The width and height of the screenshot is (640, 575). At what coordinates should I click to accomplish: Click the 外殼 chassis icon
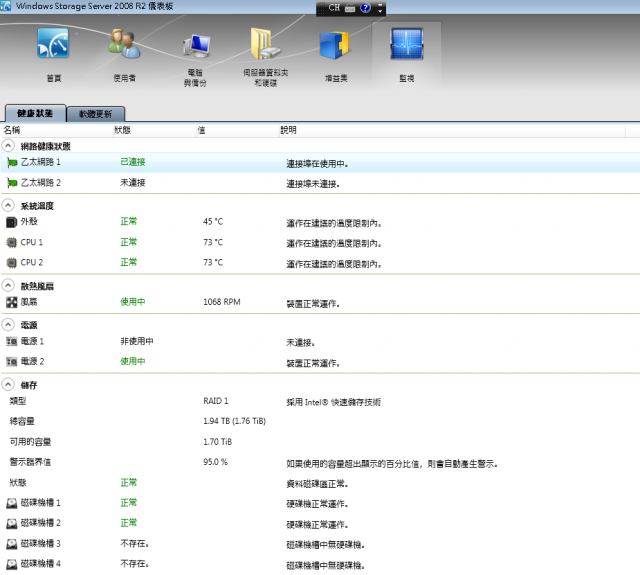click(x=11, y=222)
